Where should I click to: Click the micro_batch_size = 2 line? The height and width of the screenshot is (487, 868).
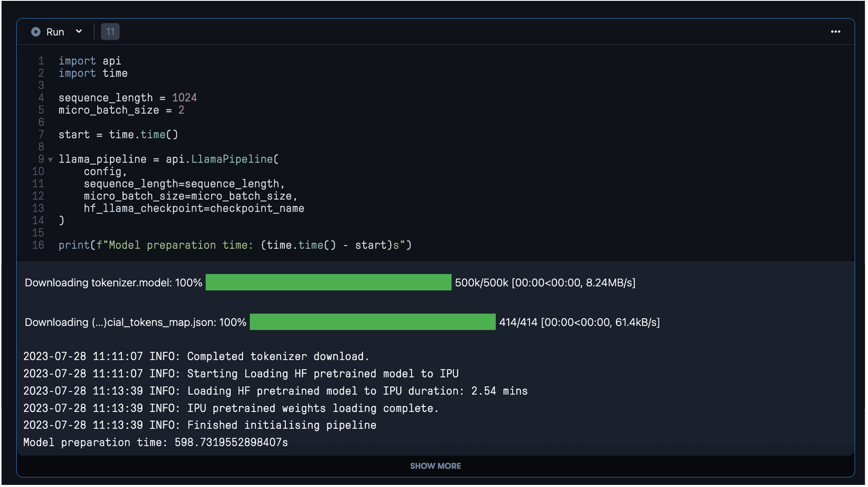[x=121, y=110]
